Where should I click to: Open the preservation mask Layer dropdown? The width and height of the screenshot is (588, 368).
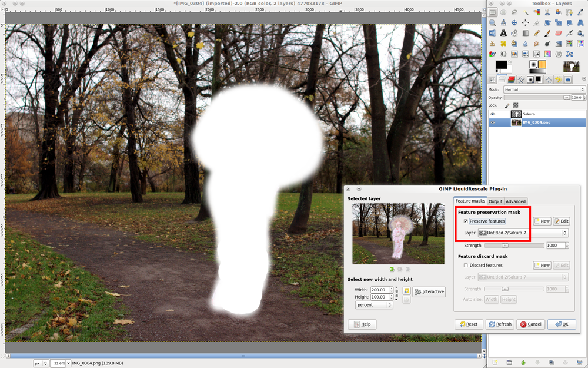pos(523,233)
